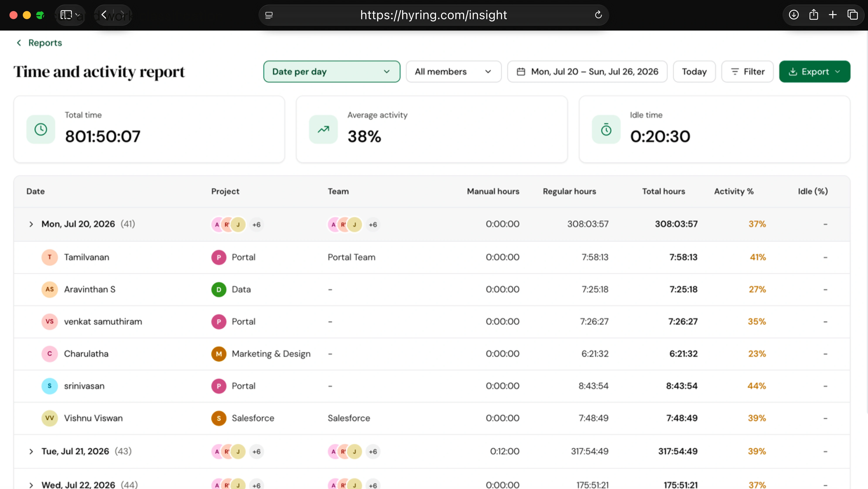Viewport: 868px width, 489px height.
Task: Click the name venkat samuthiram
Action: tap(103, 322)
